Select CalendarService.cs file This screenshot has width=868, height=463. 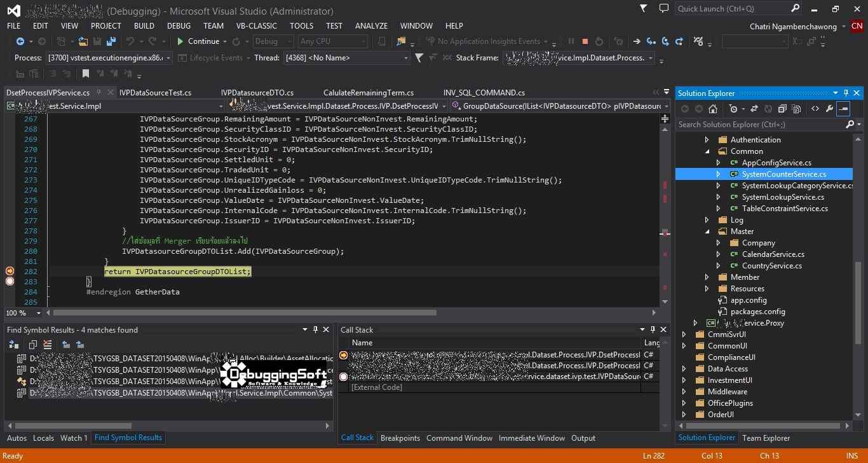click(773, 254)
